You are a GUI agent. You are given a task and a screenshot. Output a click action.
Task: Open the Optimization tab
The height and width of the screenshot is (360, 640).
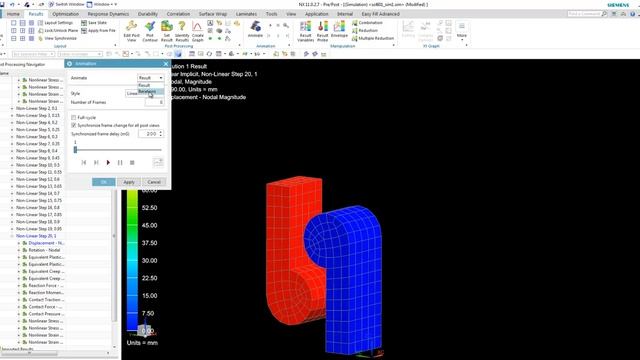pos(65,14)
